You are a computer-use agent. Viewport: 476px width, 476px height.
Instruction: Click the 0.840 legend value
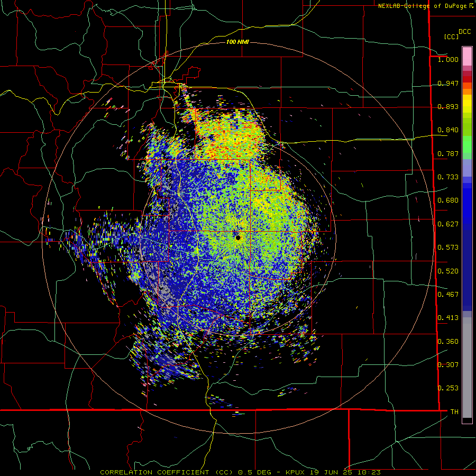point(448,130)
